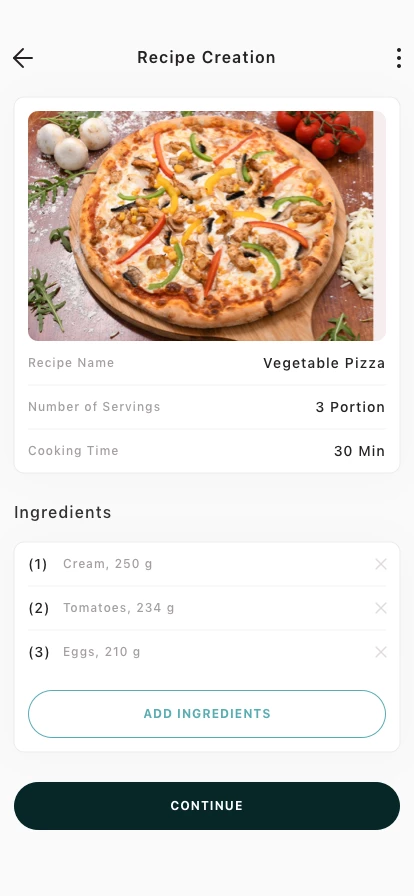Click the Add Ingredients button
This screenshot has width=414, height=896.
coord(207,714)
